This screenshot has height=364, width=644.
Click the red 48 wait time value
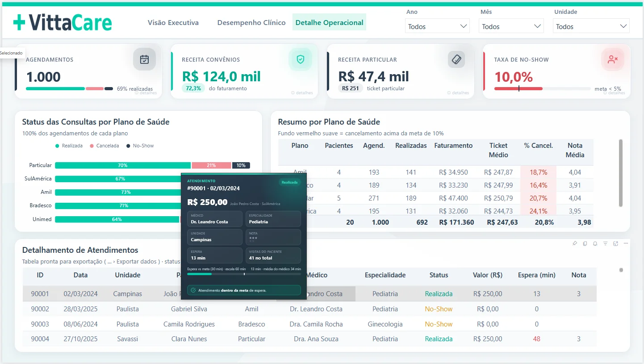(536, 339)
